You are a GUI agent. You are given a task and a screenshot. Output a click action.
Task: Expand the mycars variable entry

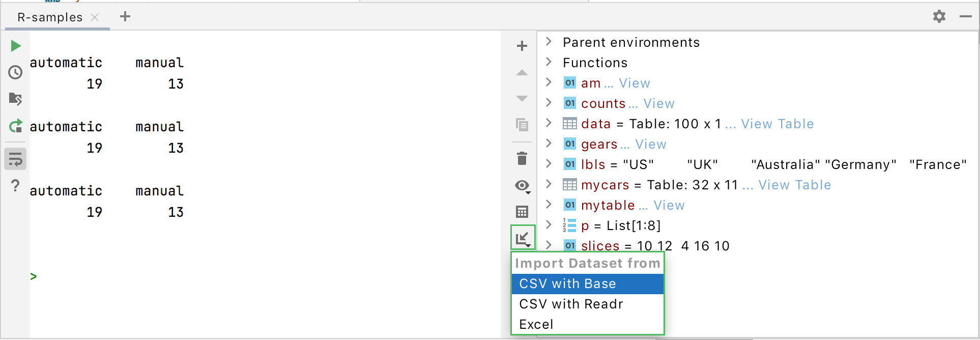[548, 184]
